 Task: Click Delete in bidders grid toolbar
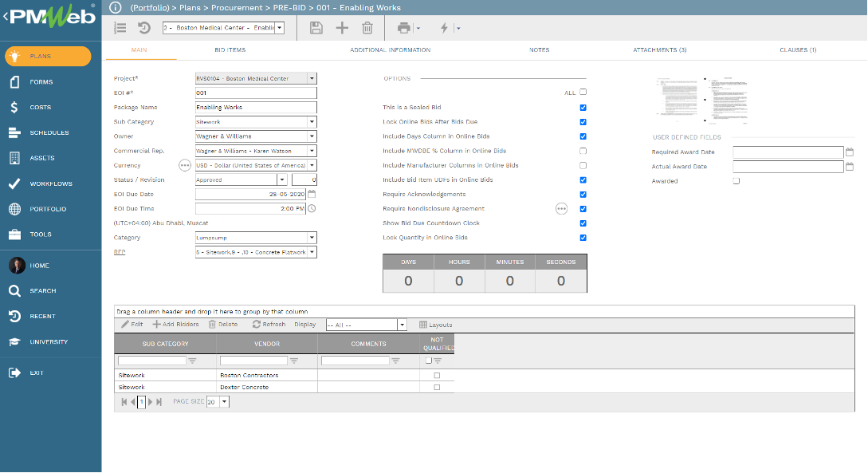click(x=223, y=325)
